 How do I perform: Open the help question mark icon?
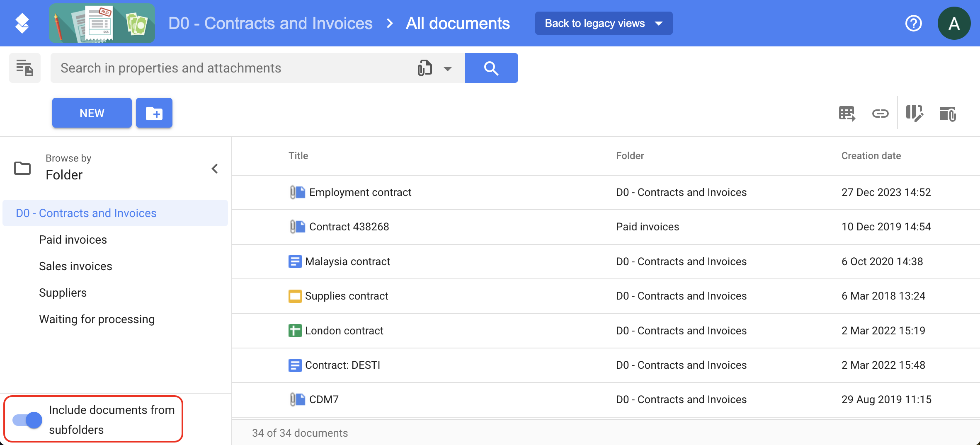click(x=913, y=23)
